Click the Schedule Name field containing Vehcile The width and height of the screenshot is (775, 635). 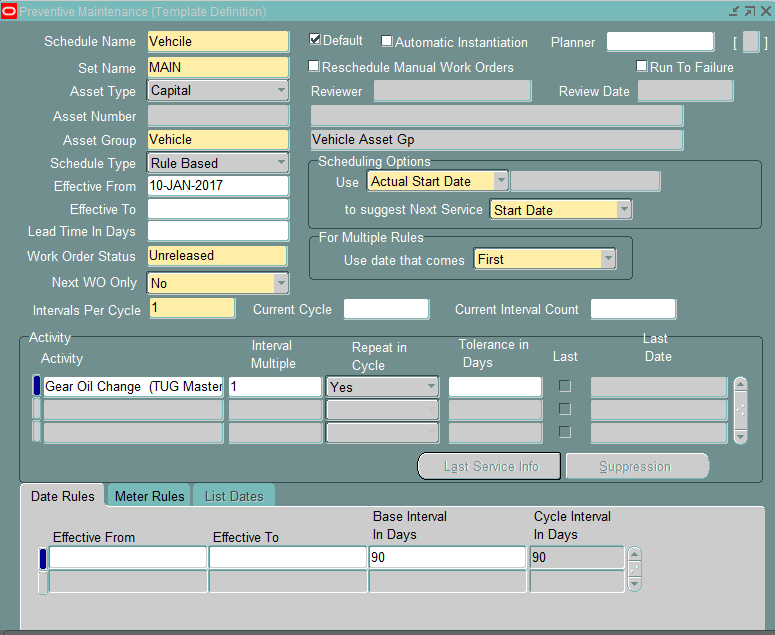[218, 42]
